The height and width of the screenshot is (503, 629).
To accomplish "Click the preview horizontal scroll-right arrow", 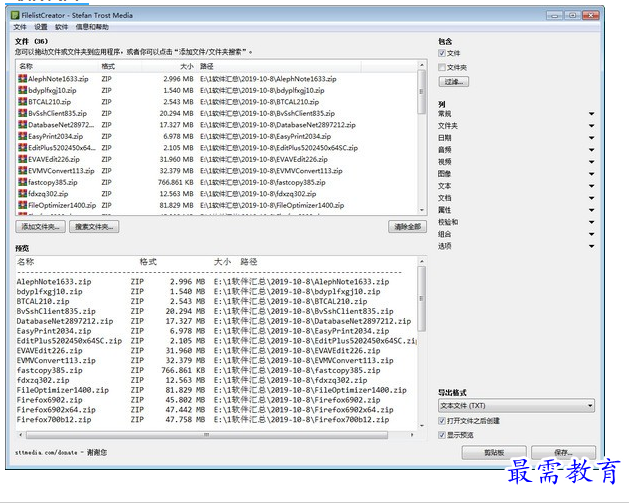I will (x=412, y=435).
